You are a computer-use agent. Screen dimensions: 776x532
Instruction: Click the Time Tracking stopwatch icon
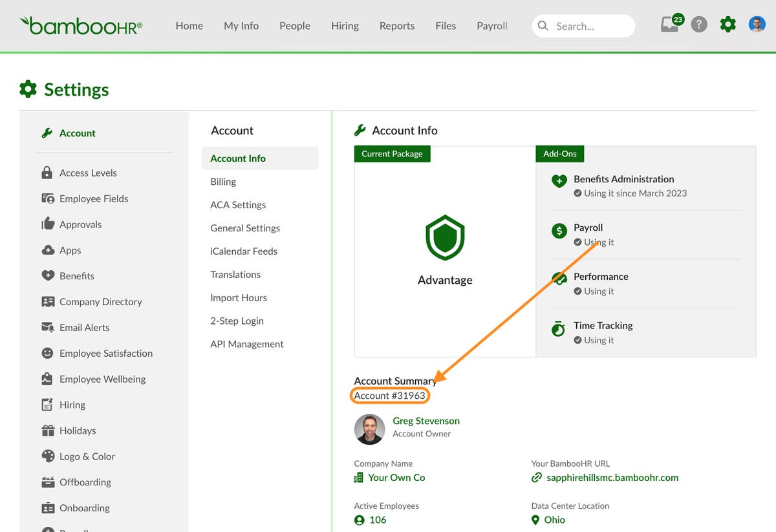click(559, 329)
